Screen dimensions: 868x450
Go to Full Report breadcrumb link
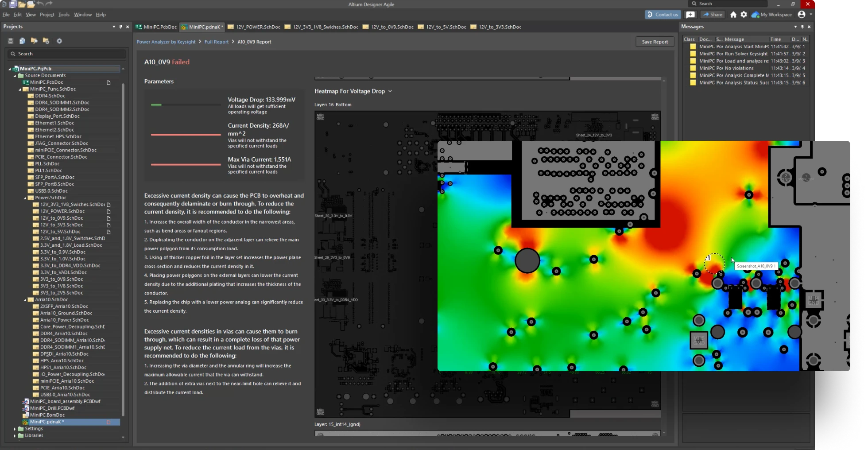[217, 42]
